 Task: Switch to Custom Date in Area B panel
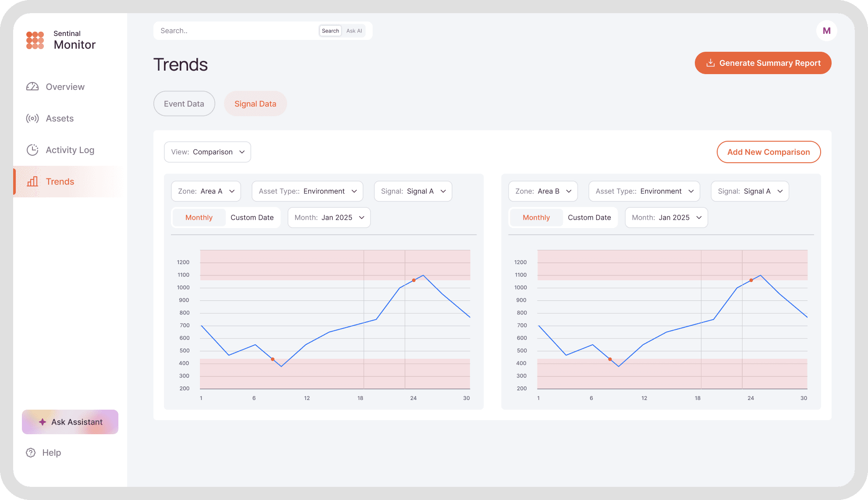click(589, 218)
